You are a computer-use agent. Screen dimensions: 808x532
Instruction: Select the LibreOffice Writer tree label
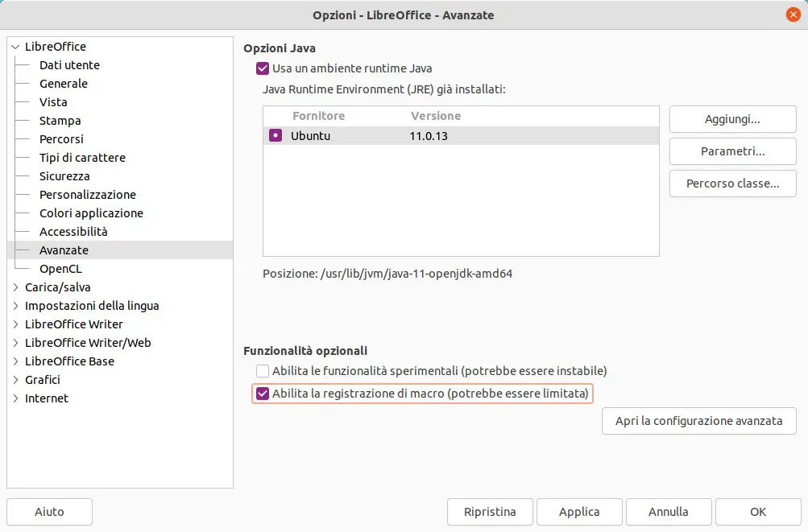coord(73,324)
